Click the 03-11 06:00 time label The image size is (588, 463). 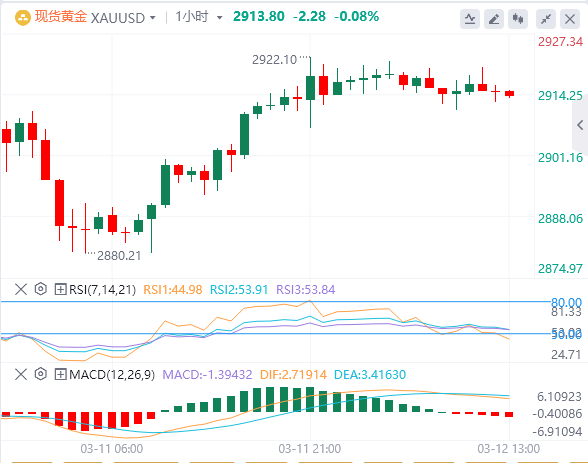[112, 449]
